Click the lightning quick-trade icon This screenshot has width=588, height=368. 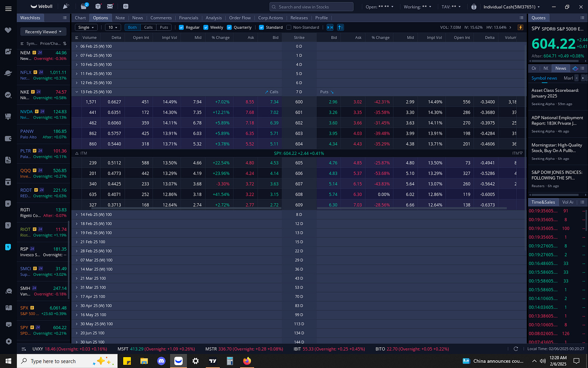[x=520, y=27]
